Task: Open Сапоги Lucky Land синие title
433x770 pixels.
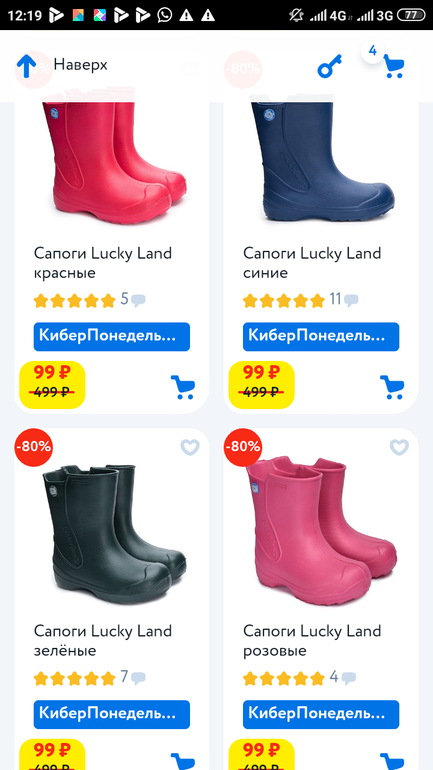Action: 312,263
